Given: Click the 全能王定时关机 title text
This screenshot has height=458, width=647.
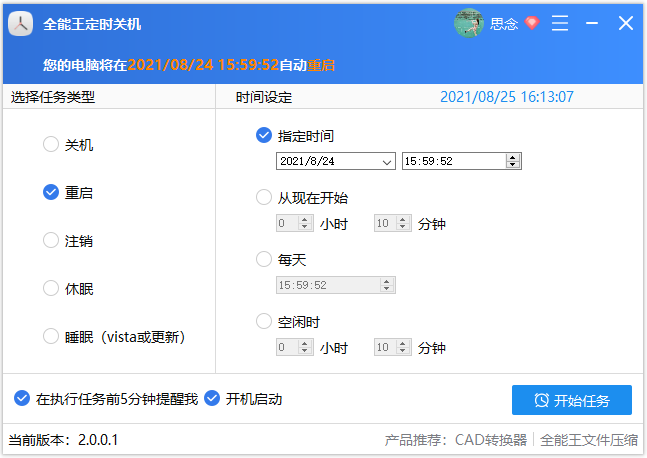Looking at the screenshot, I should click(92, 24).
